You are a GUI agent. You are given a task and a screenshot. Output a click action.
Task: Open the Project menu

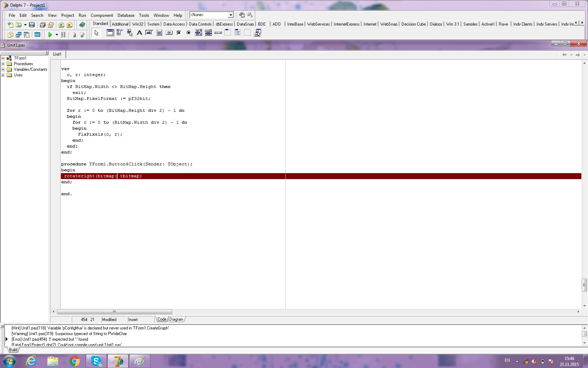pos(67,15)
